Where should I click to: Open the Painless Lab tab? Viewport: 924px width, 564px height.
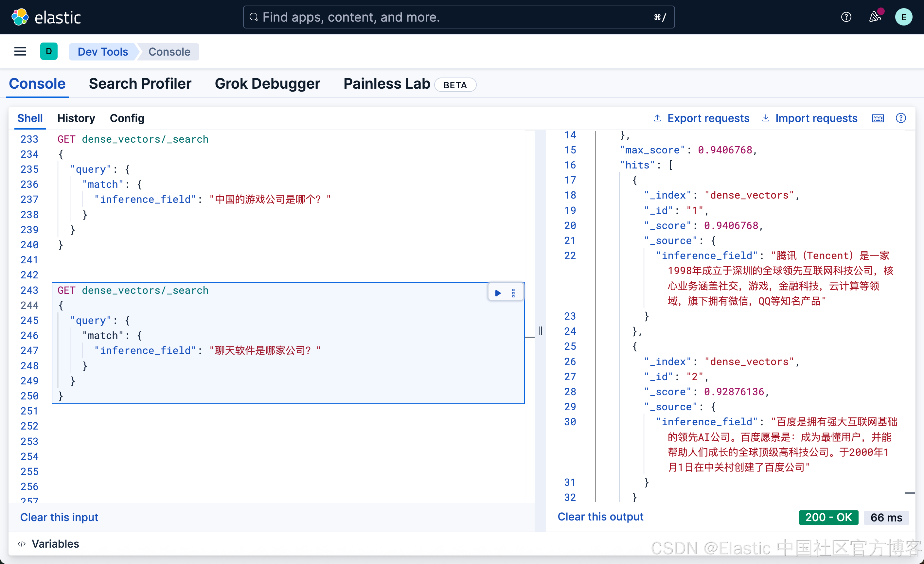point(387,84)
